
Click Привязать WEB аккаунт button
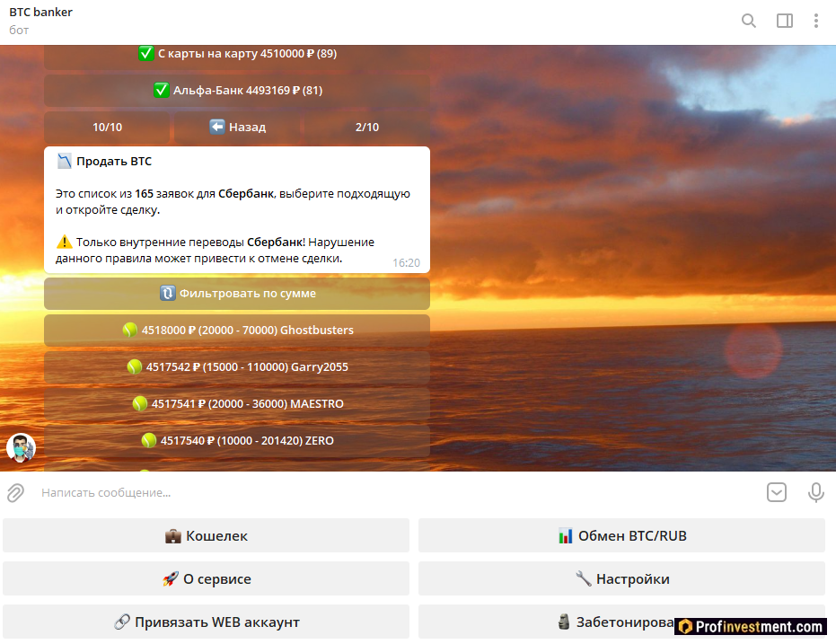click(x=206, y=622)
